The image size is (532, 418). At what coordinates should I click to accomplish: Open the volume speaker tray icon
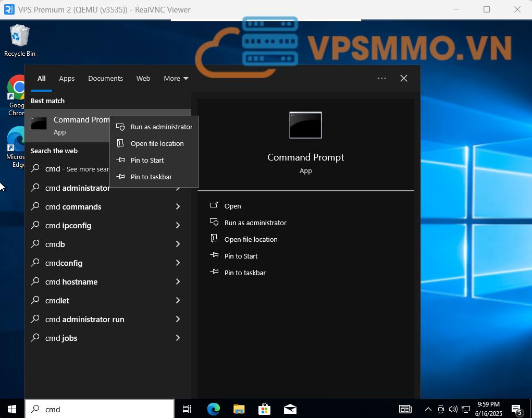453,409
